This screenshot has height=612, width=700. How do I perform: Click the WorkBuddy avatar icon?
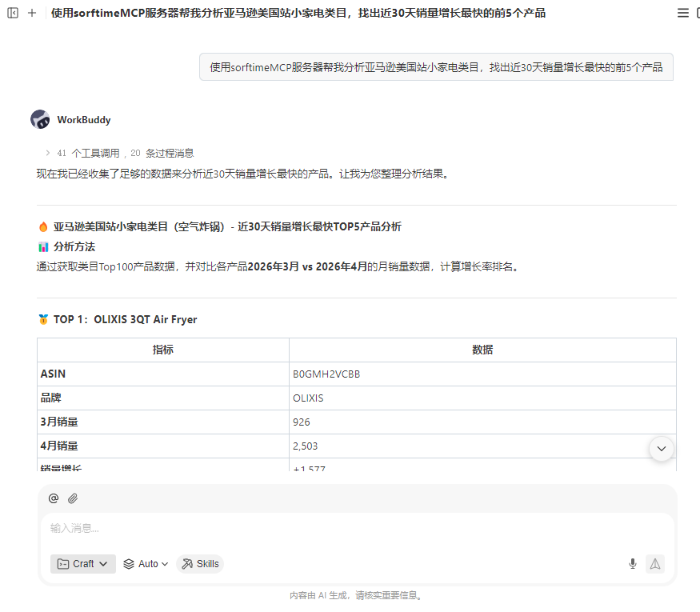coord(40,120)
